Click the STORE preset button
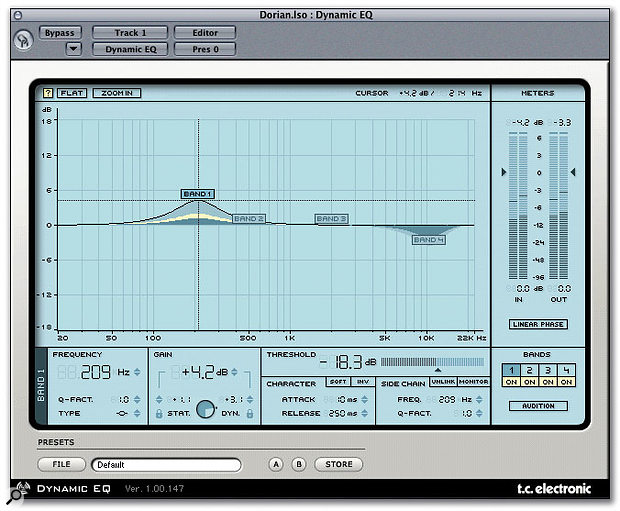620x511 pixels. click(338, 464)
